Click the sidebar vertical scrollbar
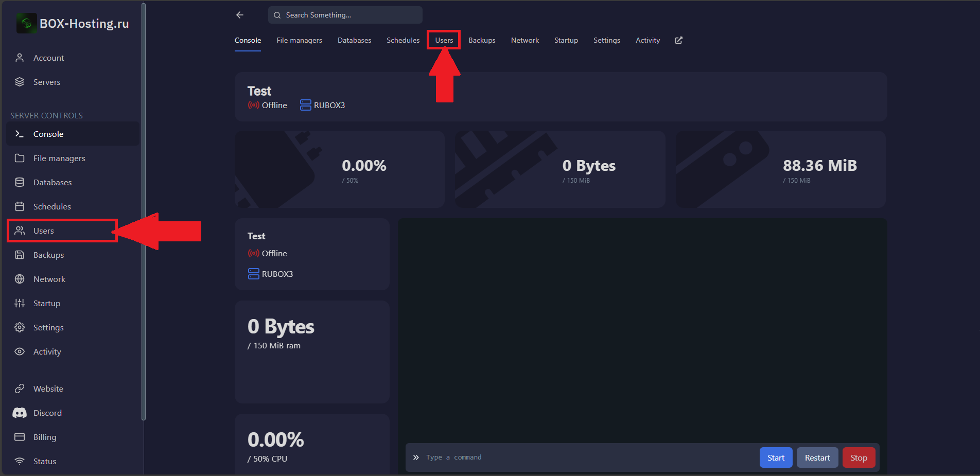 [x=144, y=211]
